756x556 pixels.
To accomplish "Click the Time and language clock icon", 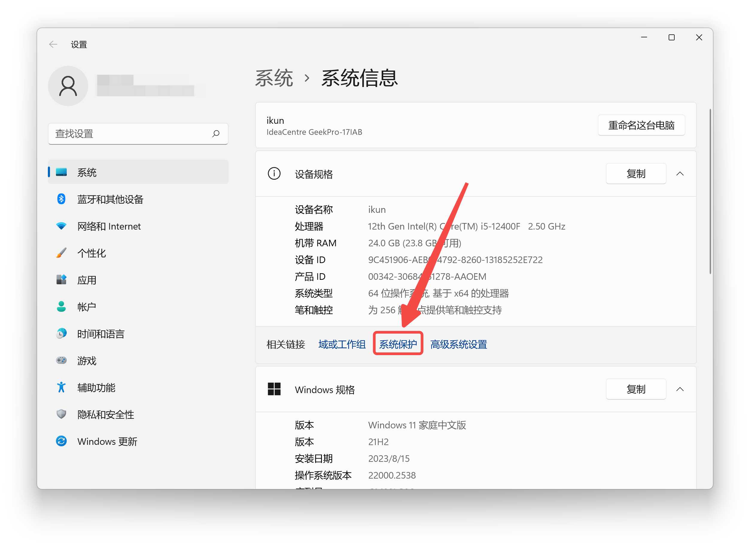I will (x=61, y=334).
